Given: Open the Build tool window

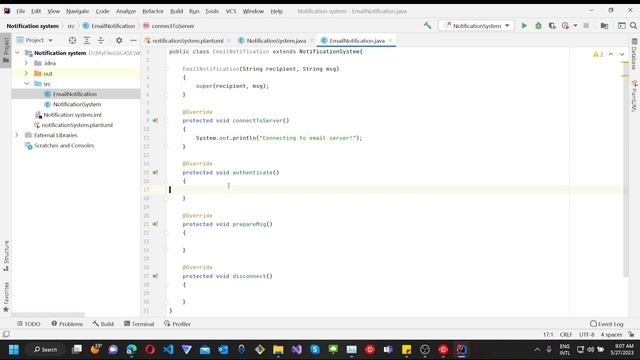Looking at the screenshot, I should pos(103,324).
